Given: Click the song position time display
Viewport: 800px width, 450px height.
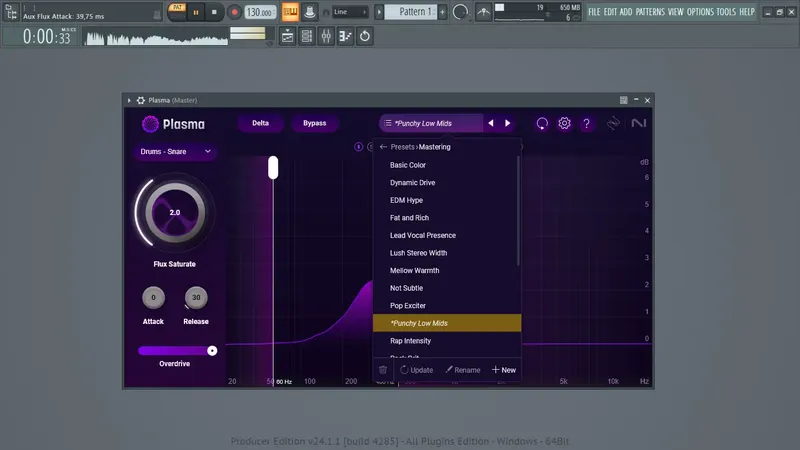Looking at the screenshot, I should tap(46, 36).
